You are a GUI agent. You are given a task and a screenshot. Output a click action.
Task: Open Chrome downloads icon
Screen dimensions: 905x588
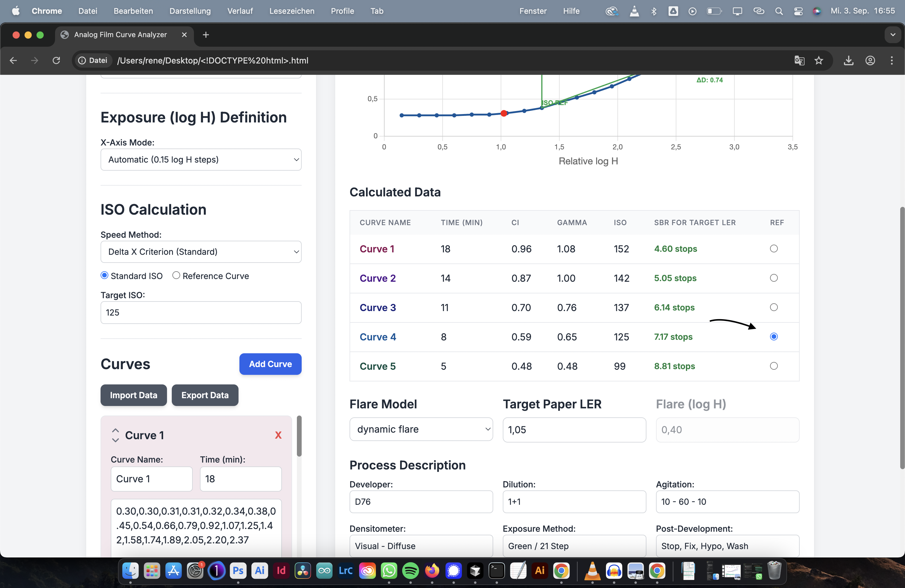click(848, 60)
